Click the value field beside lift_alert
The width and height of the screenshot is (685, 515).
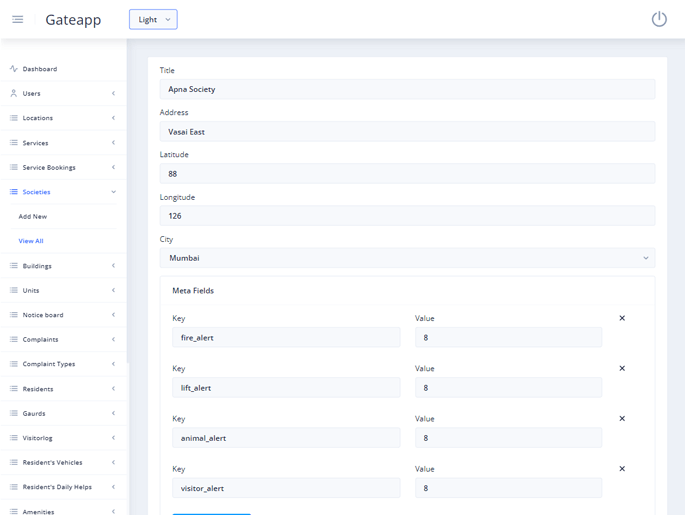(x=509, y=387)
